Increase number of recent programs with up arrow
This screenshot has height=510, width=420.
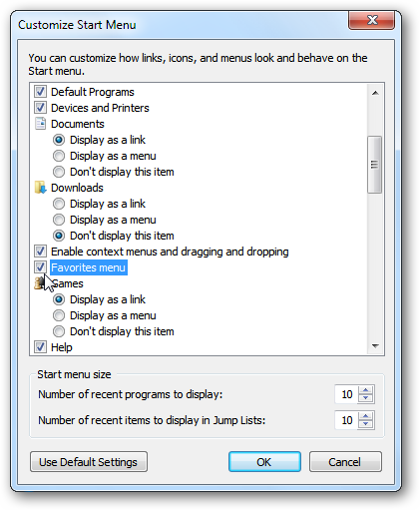[366, 390]
